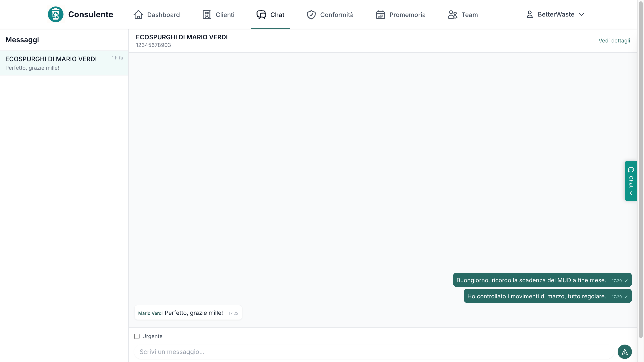644x362 pixels.
Task: Click the '1 h fa' timestamp
Action: tap(117, 58)
